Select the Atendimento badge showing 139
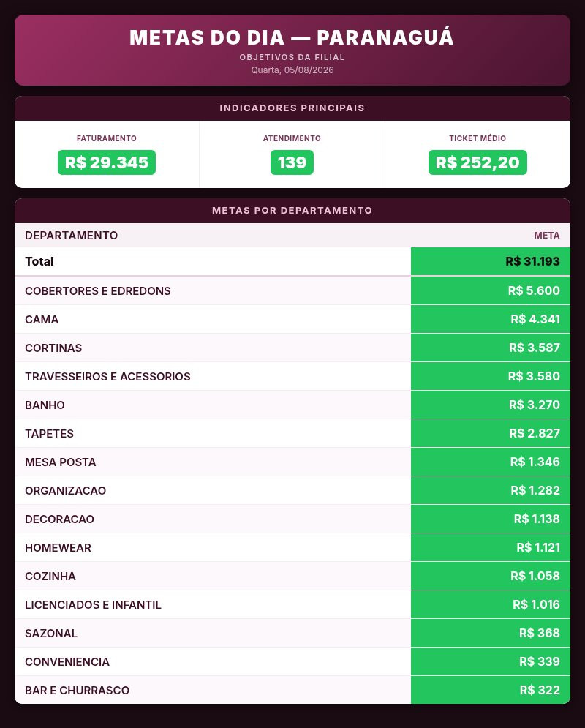The height and width of the screenshot is (728, 585). point(292,162)
